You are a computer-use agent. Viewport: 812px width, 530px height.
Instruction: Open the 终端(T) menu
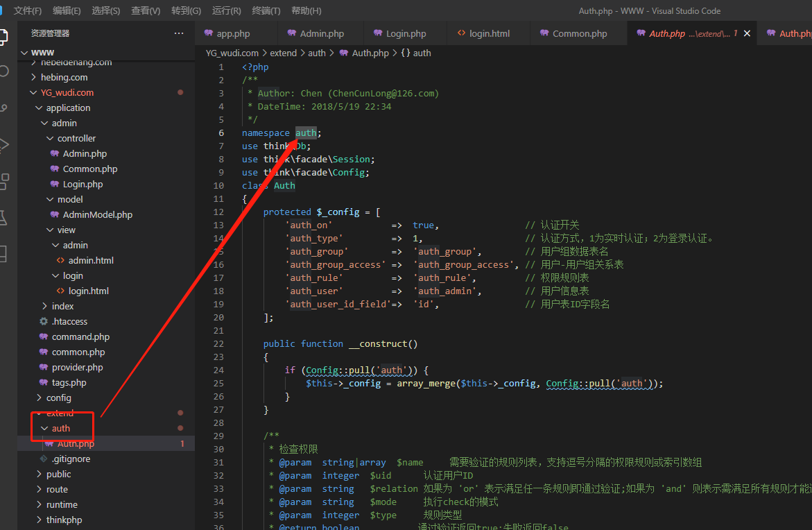[x=266, y=10]
